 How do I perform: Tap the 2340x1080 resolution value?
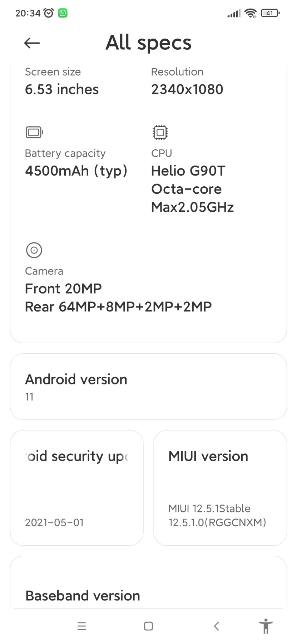click(187, 89)
